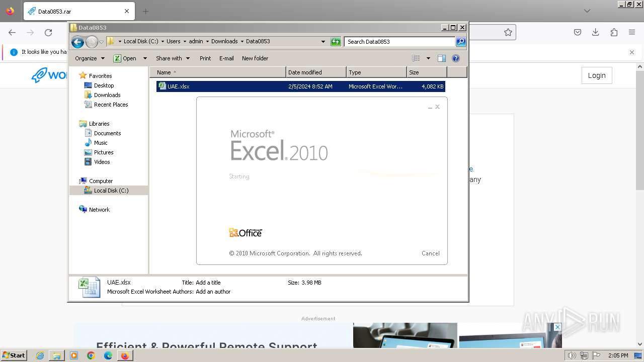Open Chrome from taskbar

(91, 355)
